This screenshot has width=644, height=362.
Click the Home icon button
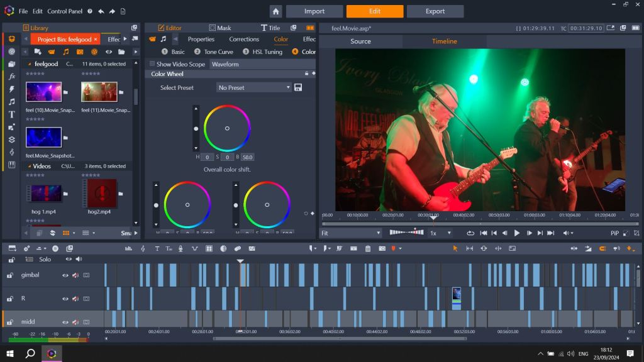275,11
